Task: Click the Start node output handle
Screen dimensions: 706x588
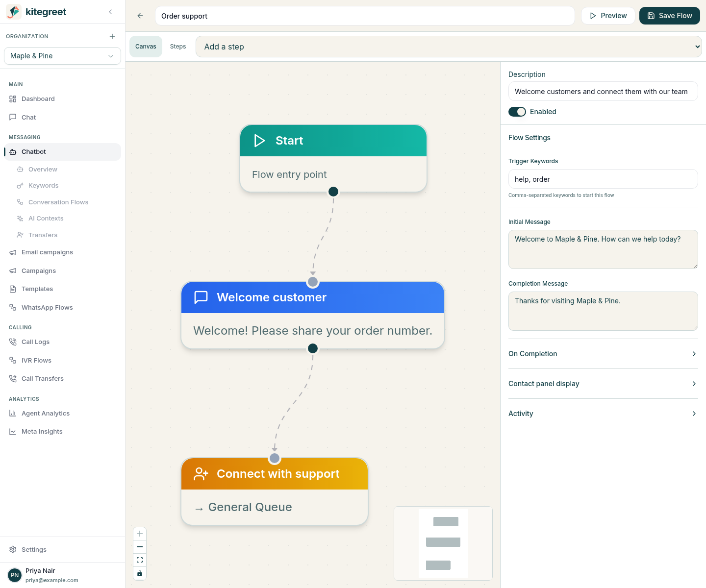Action: tap(333, 192)
